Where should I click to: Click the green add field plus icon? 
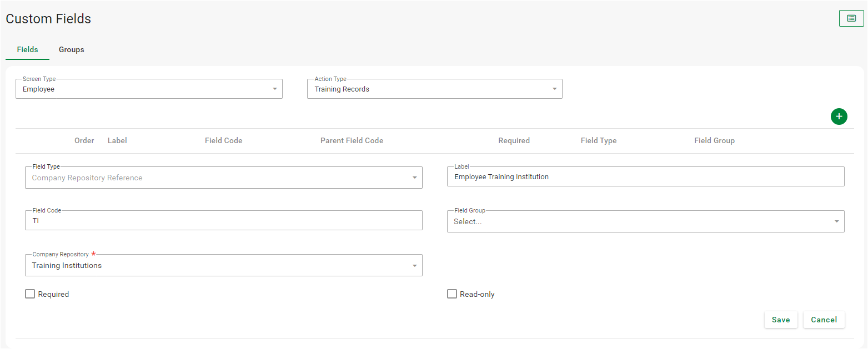[x=839, y=117]
